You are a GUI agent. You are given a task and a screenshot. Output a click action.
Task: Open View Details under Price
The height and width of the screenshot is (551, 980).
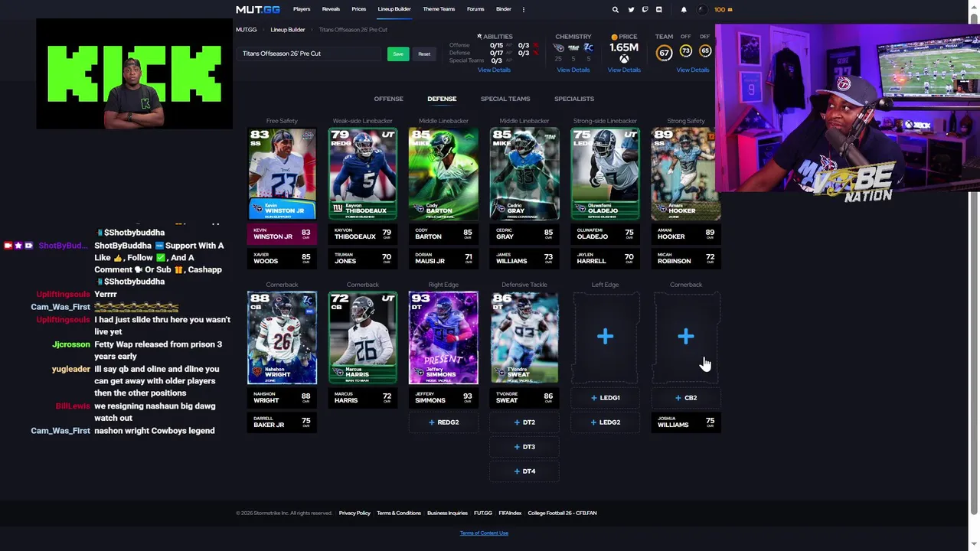(x=624, y=70)
